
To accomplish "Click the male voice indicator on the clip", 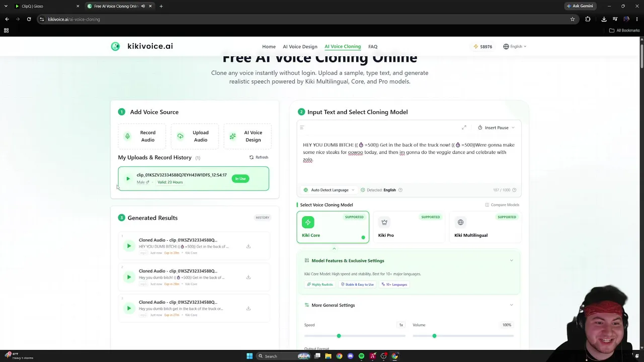I will pyautogui.click(x=143, y=182).
